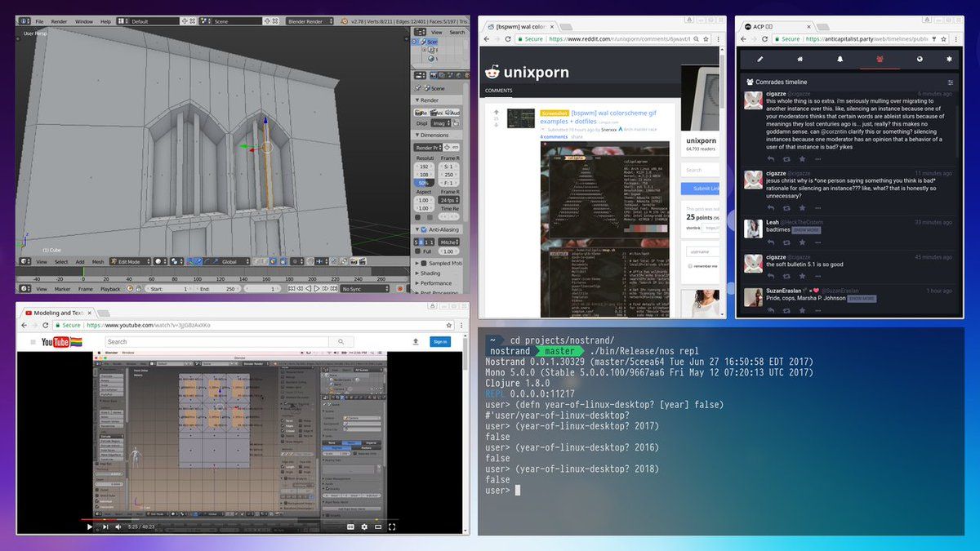Open Mastodon home timeline icon
Image resolution: width=980 pixels, height=551 pixels.
click(800, 59)
